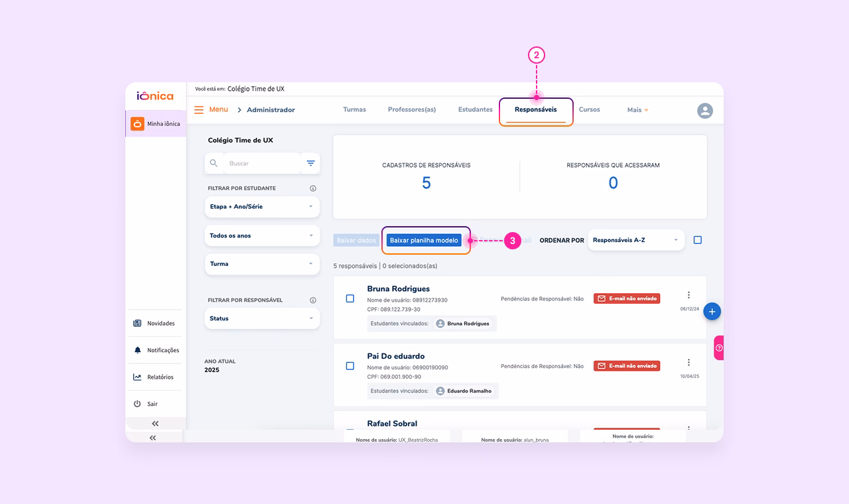Open the pink help question icon
Image resolution: width=849 pixels, height=504 pixels.
719,347
